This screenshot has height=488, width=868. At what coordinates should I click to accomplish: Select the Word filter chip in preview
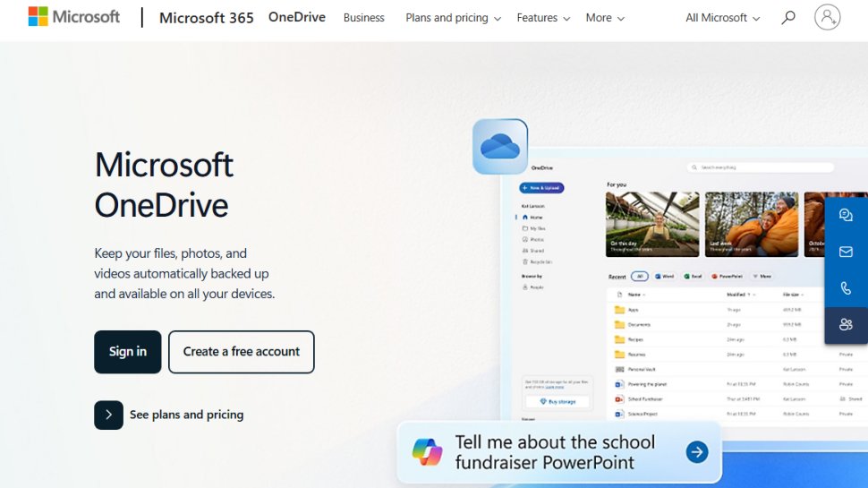coord(664,276)
